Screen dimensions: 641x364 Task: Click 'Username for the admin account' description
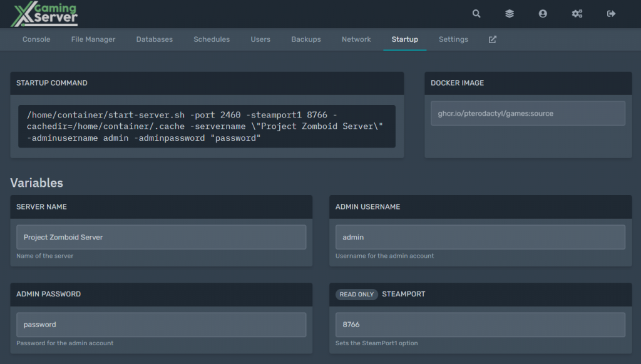point(385,256)
